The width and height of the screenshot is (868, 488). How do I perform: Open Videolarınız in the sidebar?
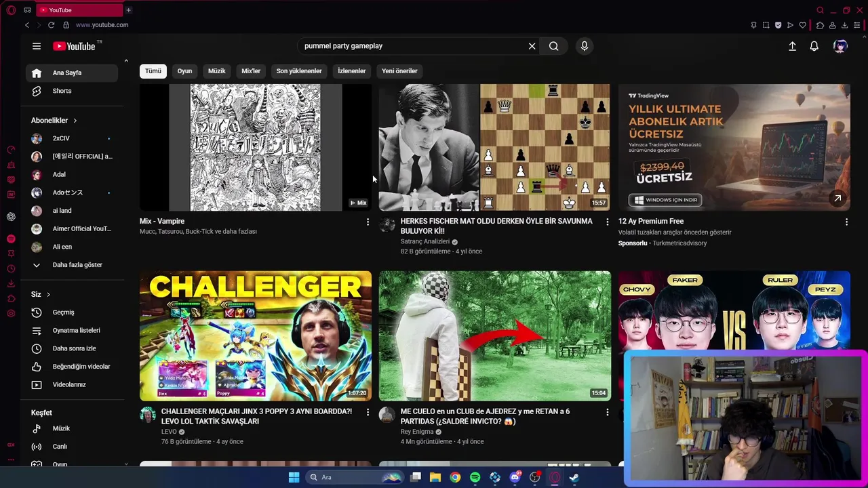71,385
